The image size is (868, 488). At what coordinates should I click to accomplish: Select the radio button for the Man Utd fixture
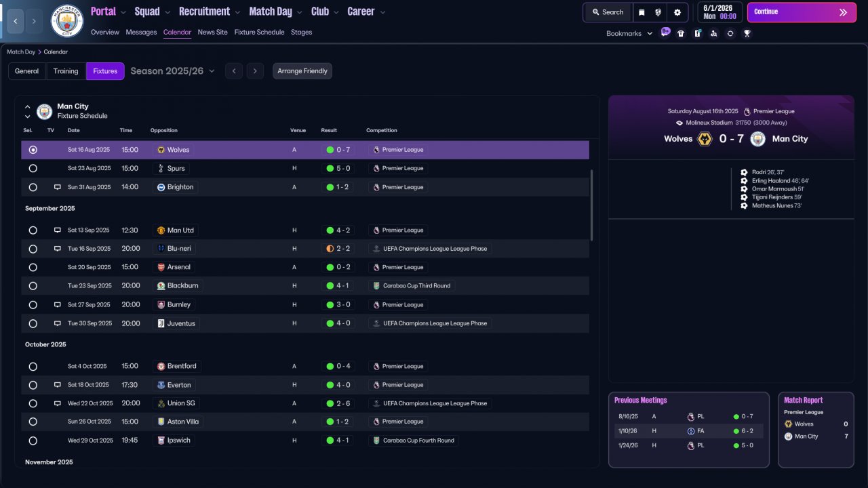(33, 230)
